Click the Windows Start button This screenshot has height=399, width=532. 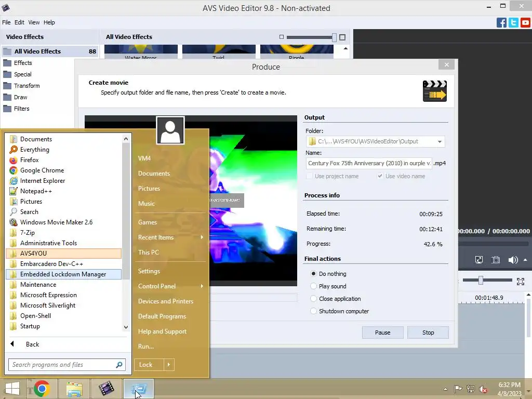click(x=12, y=389)
